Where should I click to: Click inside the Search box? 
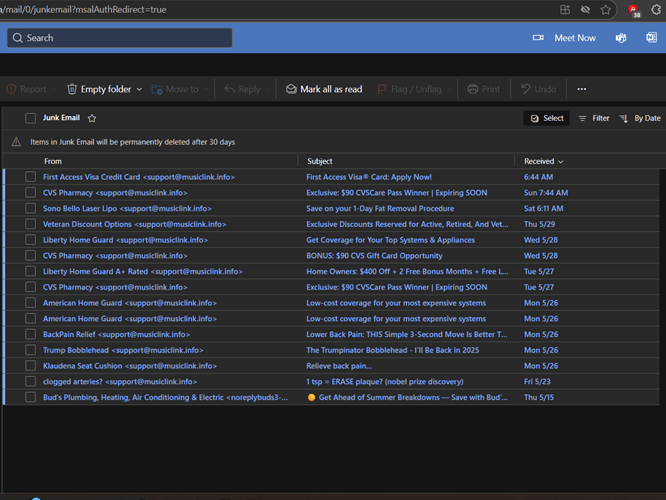pyautogui.click(x=120, y=38)
